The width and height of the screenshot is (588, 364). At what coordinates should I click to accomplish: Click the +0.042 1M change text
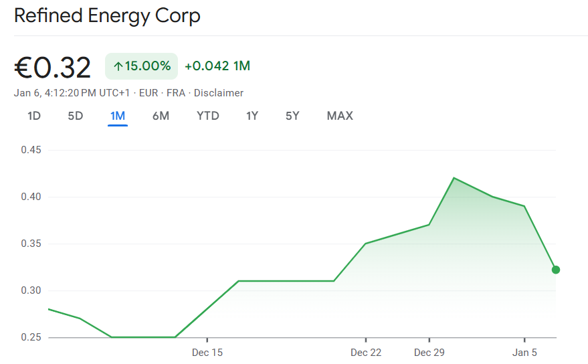[x=217, y=66]
